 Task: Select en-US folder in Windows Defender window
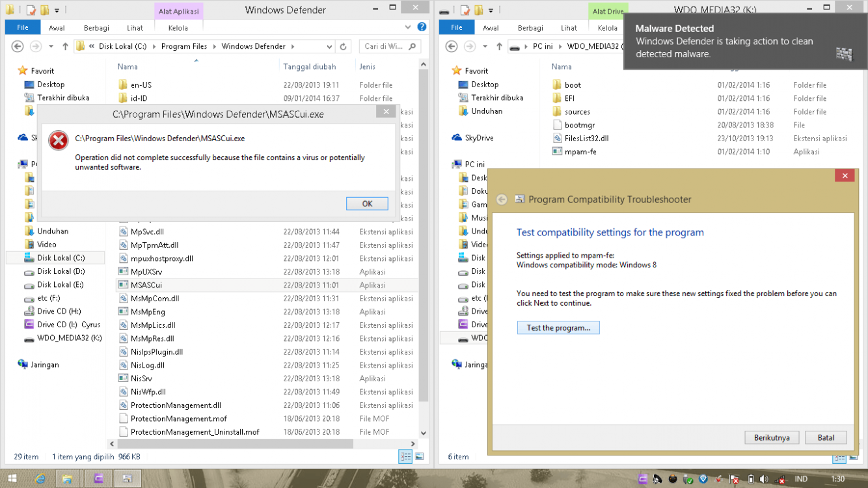point(141,85)
